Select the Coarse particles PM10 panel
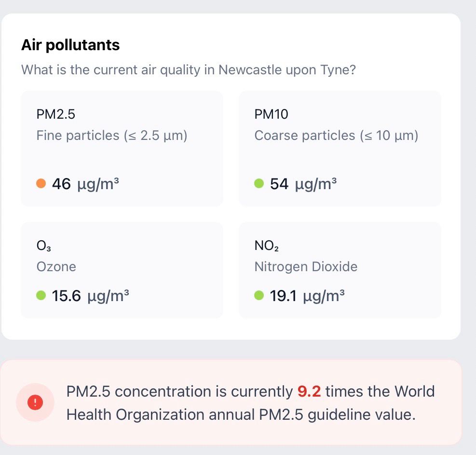This screenshot has height=455, width=476. 340,148
